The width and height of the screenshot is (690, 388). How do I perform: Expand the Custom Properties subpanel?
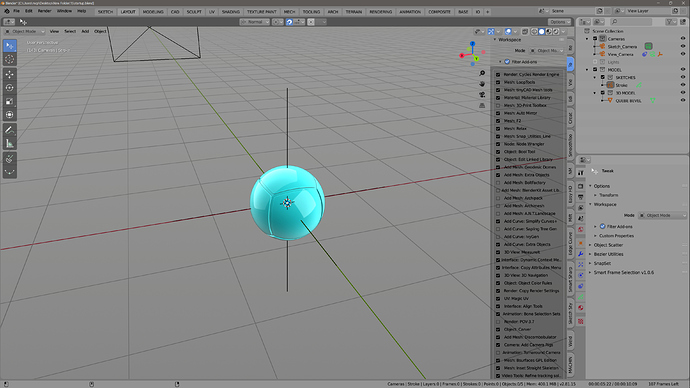(616, 236)
